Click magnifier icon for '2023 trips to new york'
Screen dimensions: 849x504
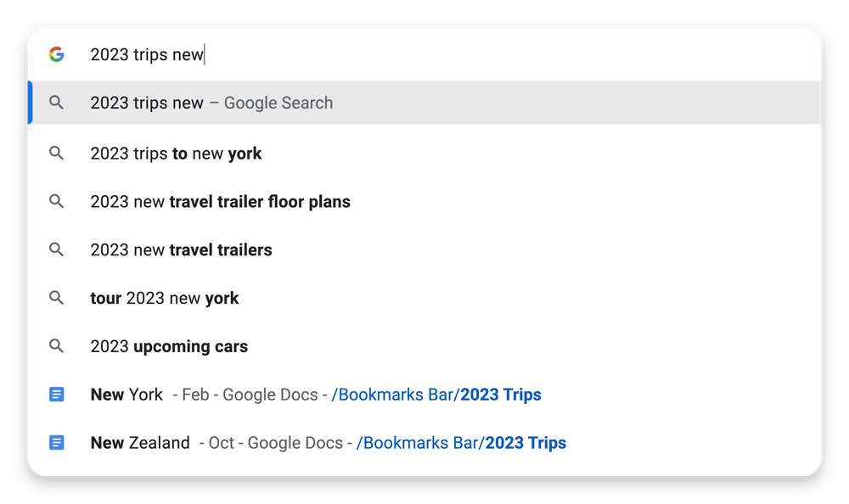point(56,154)
